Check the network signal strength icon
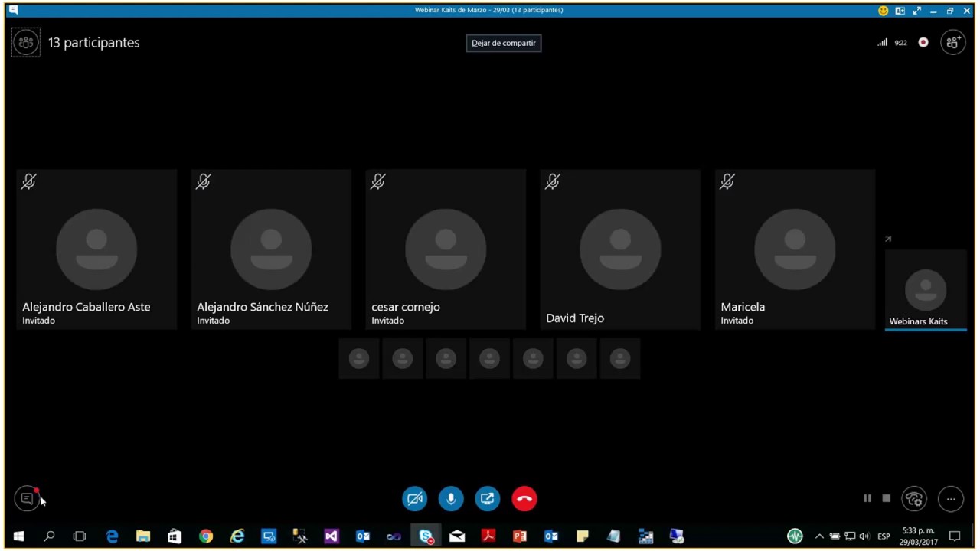 tap(883, 43)
